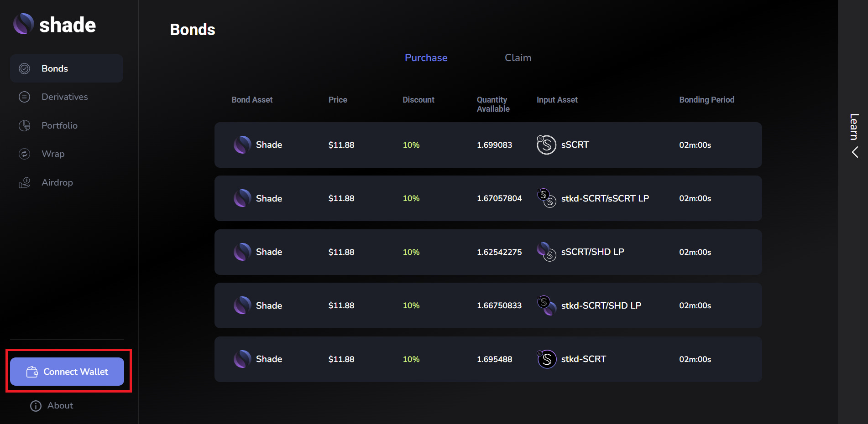Click the stkd-SCRT/sSCRT LP token icon
Screen dimensions: 868x424
click(x=546, y=198)
